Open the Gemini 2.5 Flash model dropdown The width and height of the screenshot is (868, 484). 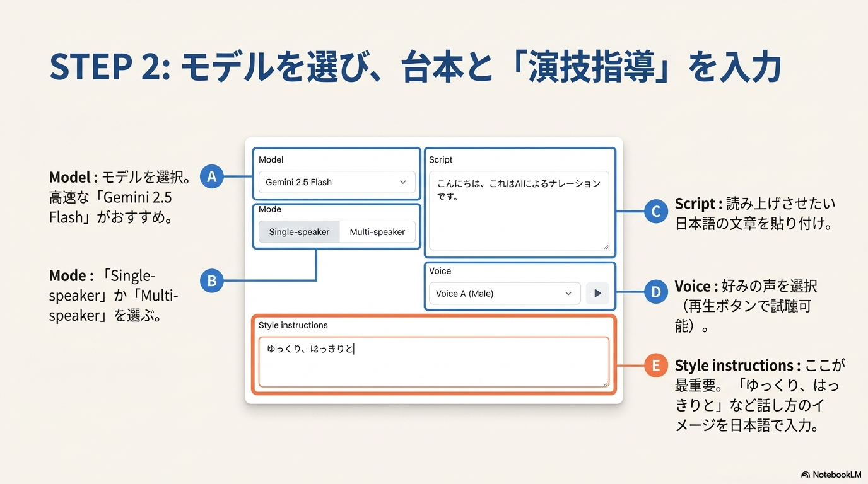(337, 182)
